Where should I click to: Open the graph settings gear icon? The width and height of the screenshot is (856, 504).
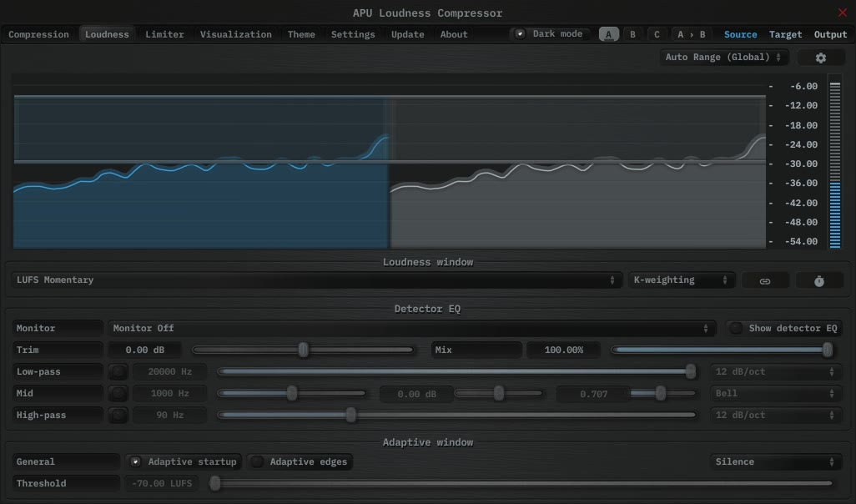pyautogui.click(x=820, y=58)
